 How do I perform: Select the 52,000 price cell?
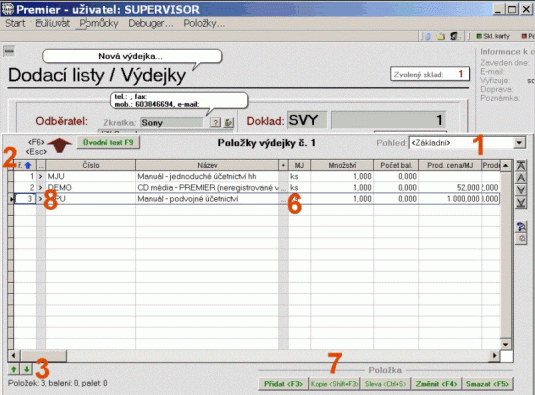450,188
